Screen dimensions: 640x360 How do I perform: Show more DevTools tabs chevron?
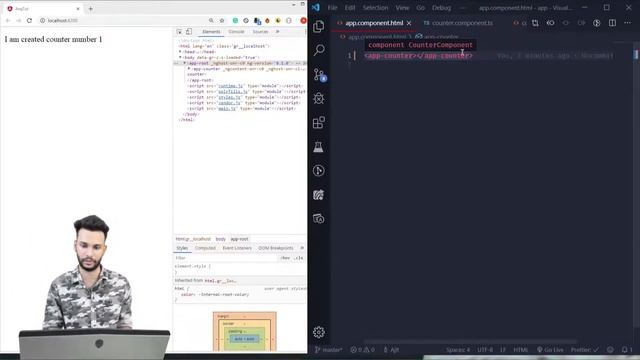click(x=278, y=32)
